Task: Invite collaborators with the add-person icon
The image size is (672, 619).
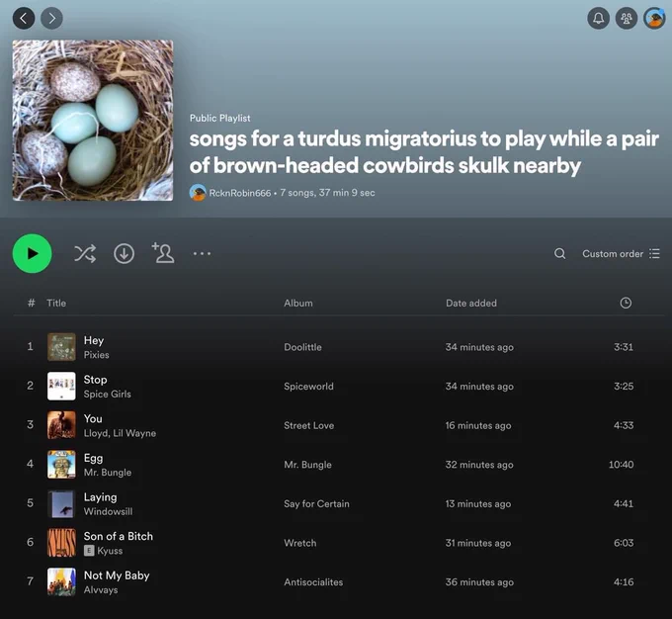Action: pos(163,253)
